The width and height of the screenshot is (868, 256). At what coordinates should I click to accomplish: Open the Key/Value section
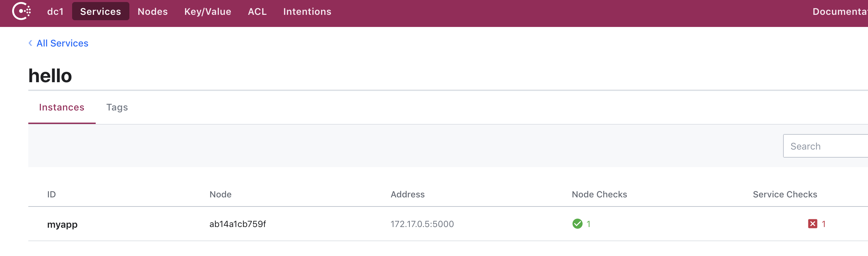pyautogui.click(x=208, y=11)
